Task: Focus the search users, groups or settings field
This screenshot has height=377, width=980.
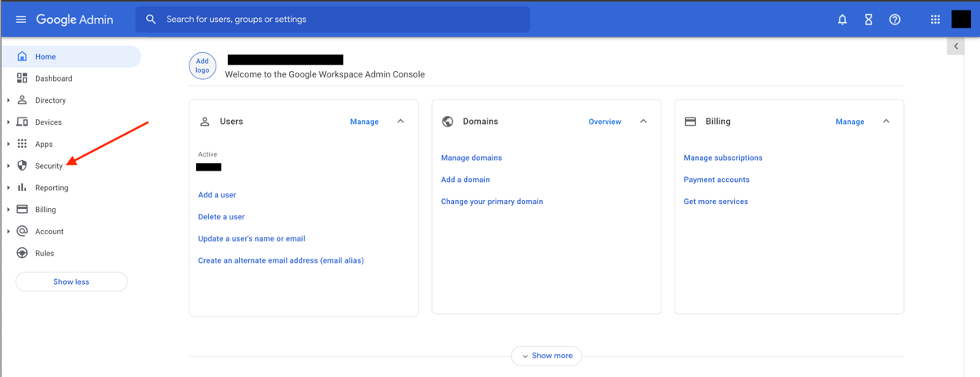Action: pyautogui.click(x=333, y=20)
